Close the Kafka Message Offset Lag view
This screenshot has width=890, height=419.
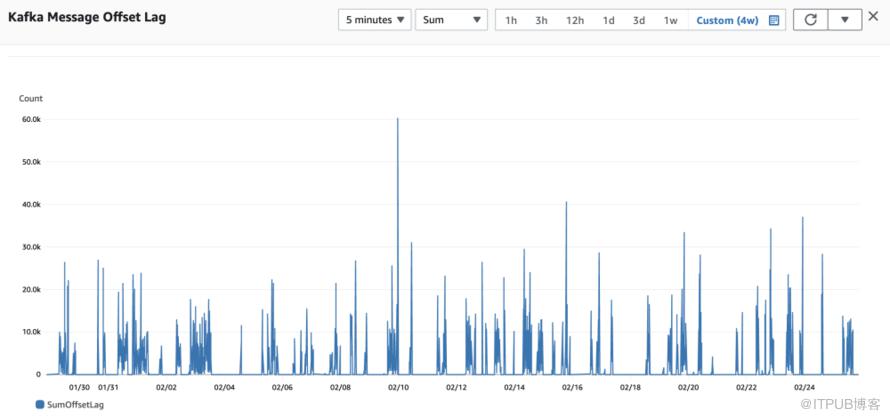click(x=874, y=16)
